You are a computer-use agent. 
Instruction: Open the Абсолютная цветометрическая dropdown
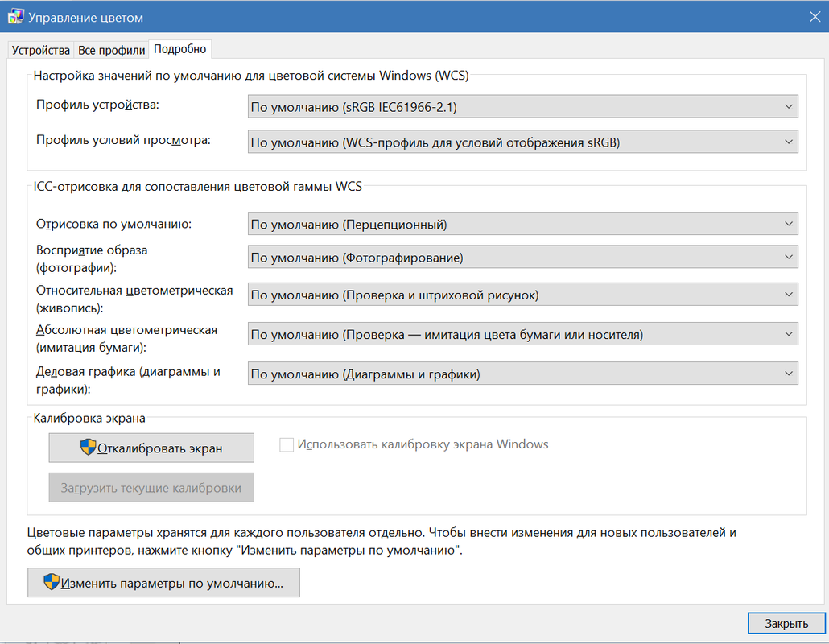tap(523, 334)
